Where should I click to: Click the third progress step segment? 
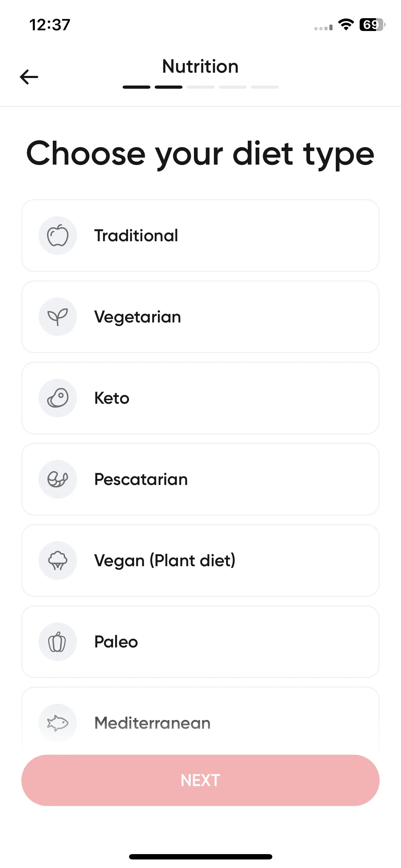[x=201, y=87]
